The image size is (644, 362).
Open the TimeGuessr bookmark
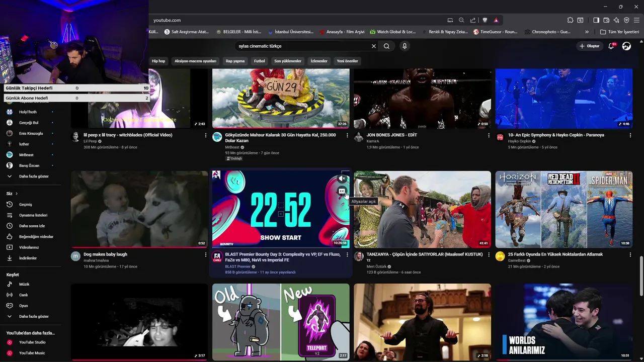[x=496, y=32]
